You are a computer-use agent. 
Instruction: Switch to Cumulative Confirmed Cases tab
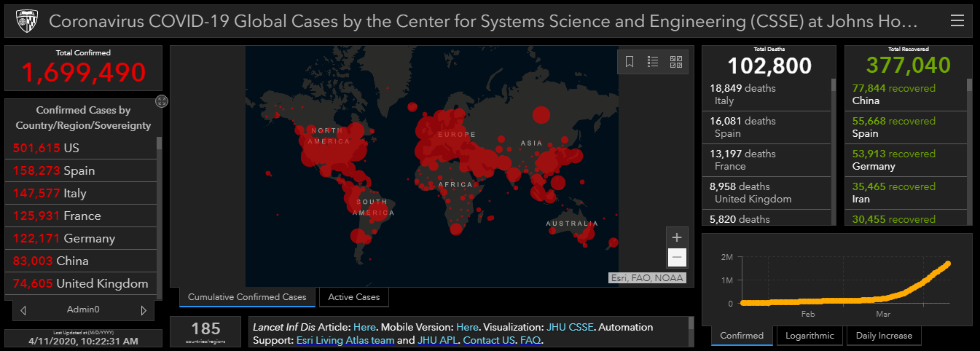point(248,297)
